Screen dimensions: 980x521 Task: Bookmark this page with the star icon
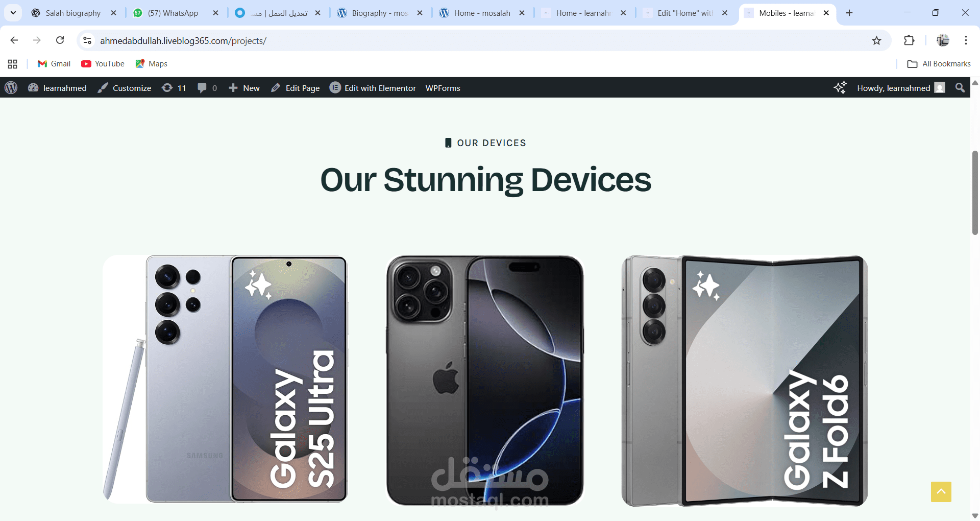(x=876, y=41)
